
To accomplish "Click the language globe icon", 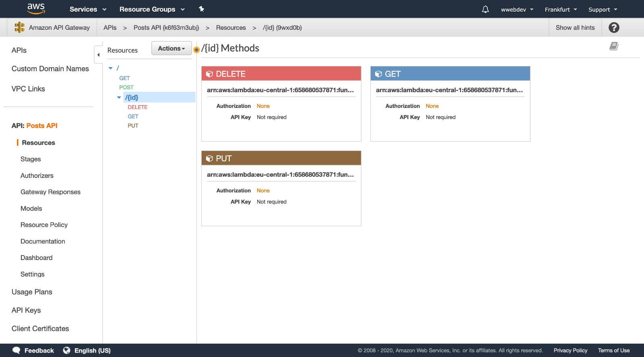I will [67, 350].
